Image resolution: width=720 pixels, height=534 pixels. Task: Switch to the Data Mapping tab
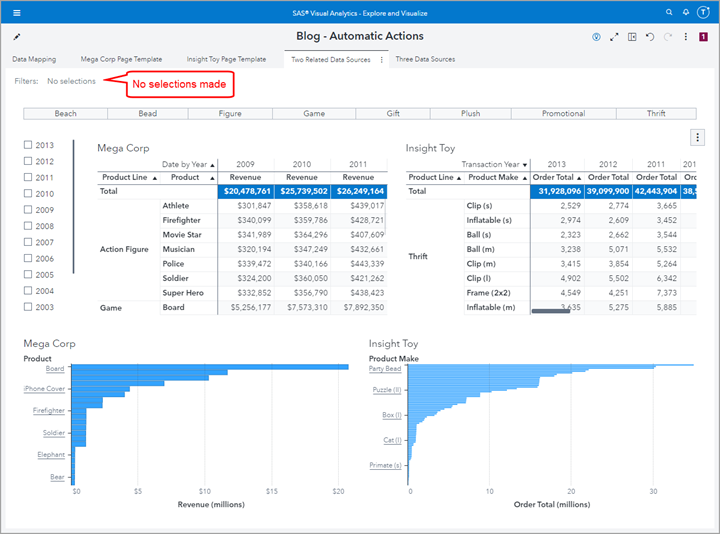click(34, 60)
